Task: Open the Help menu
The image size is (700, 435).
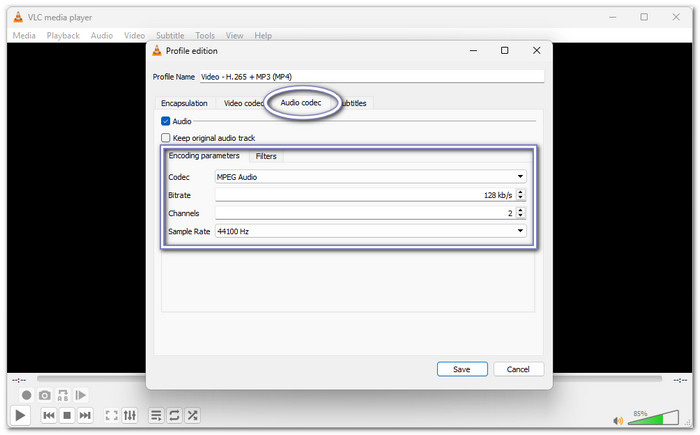Action: pos(263,35)
